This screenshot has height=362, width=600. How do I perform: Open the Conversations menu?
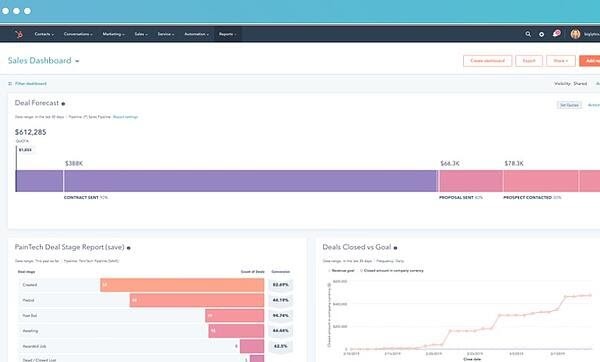pyautogui.click(x=78, y=34)
